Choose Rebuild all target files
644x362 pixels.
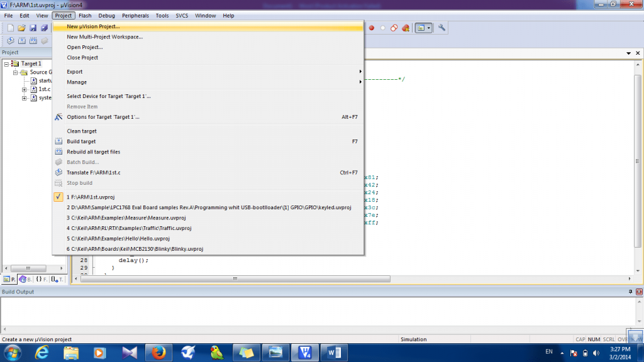click(208, 152)
